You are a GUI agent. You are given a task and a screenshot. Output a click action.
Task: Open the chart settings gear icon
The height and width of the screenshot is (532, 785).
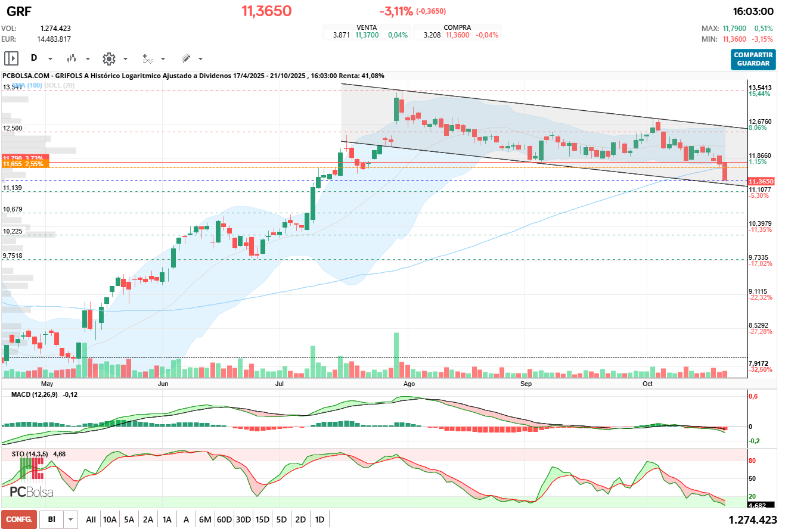[108, 58]
